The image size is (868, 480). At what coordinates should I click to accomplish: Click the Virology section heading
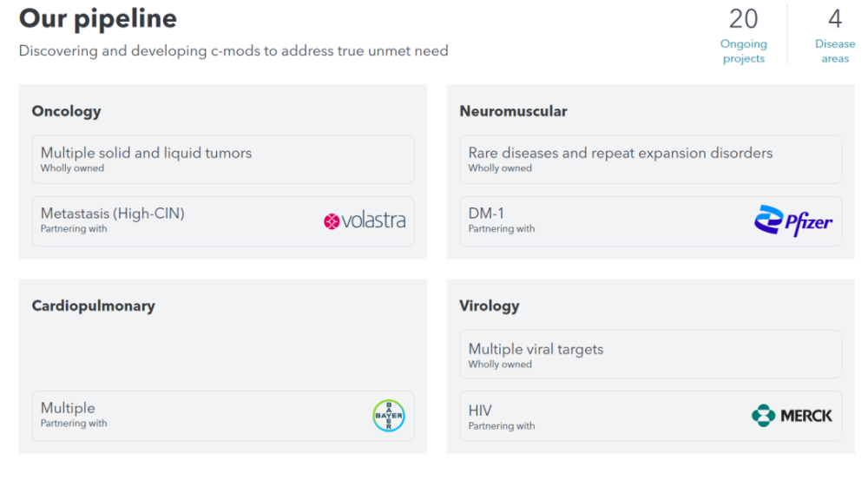point(490,306)
